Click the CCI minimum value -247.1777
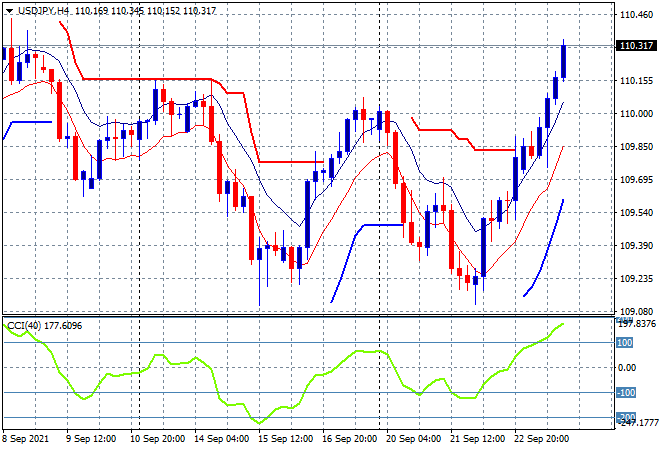 pyautogui.click(x=637, y=423)
